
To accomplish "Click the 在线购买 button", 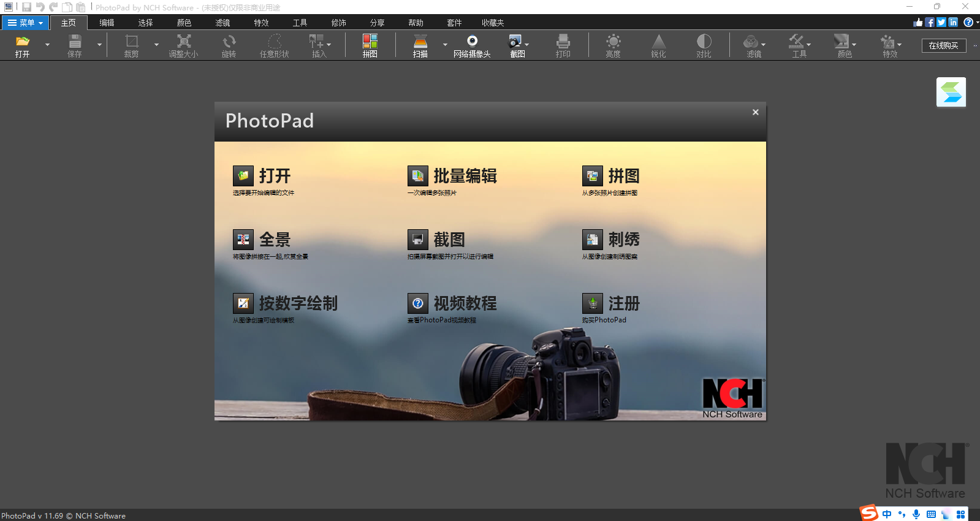I will tap(943, 45).
